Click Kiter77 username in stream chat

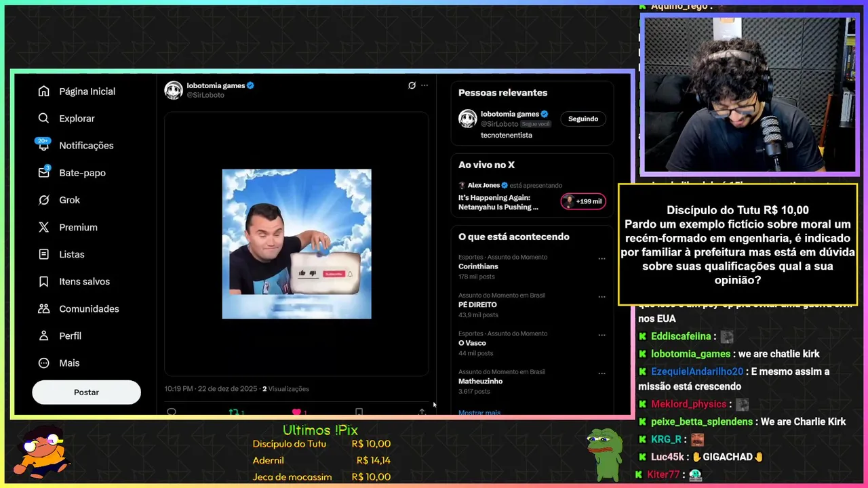click(x=663, y=474)
